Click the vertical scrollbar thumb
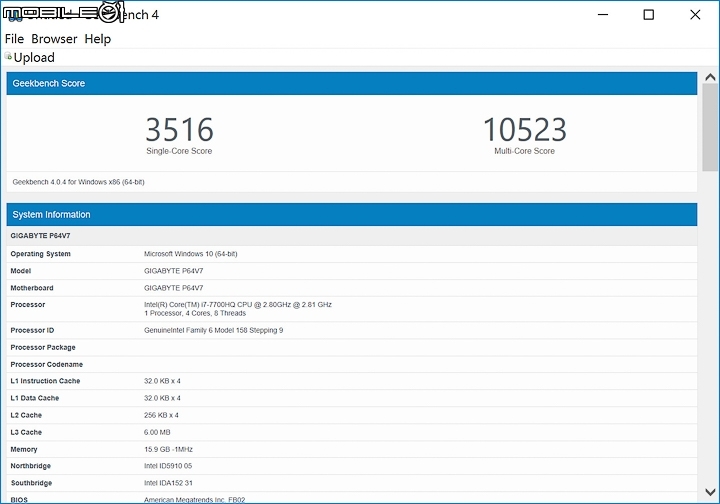This screenshot has width=720, height=504. click(710, 127)
